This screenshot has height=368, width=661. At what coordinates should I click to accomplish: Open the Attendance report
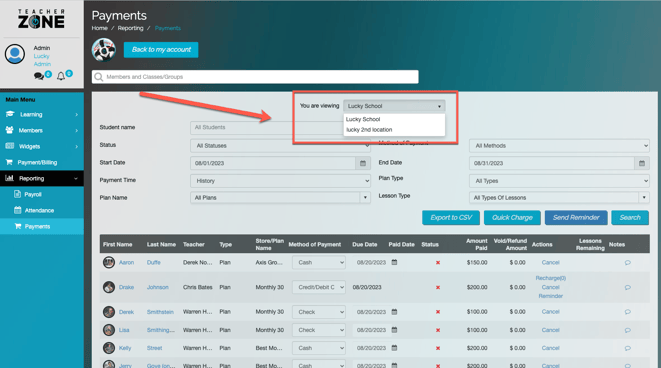42,210
